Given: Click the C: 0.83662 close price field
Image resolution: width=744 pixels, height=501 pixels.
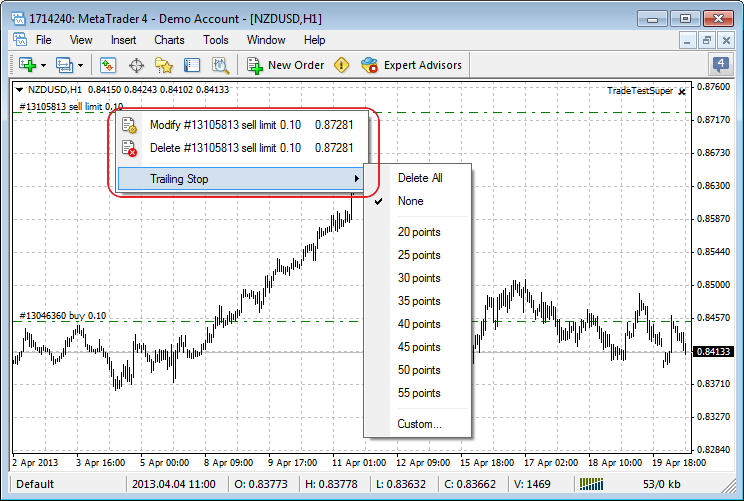Looking at the screenshot, I should 470,484.
